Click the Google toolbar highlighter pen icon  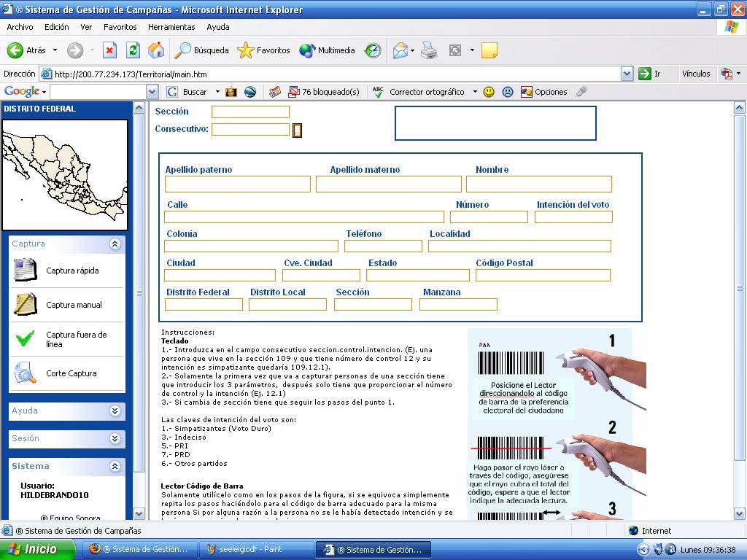(x=581, y=92)
